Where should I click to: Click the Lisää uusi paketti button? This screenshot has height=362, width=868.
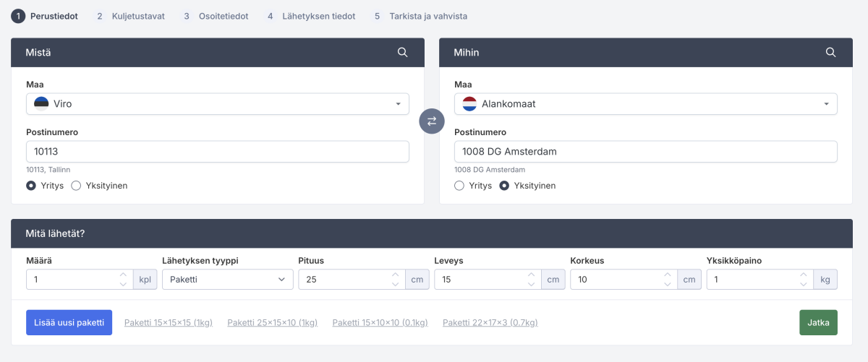[x=69, y=322]
